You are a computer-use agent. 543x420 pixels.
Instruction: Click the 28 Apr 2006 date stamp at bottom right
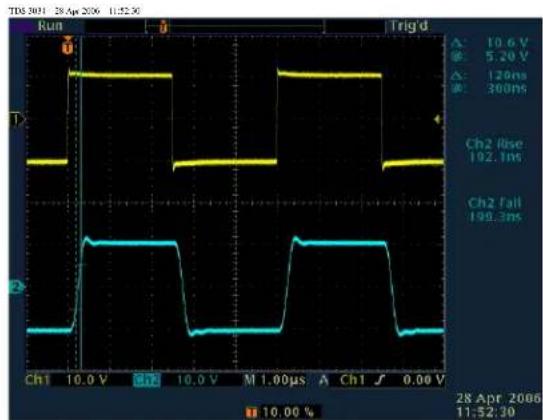point(499,398)
